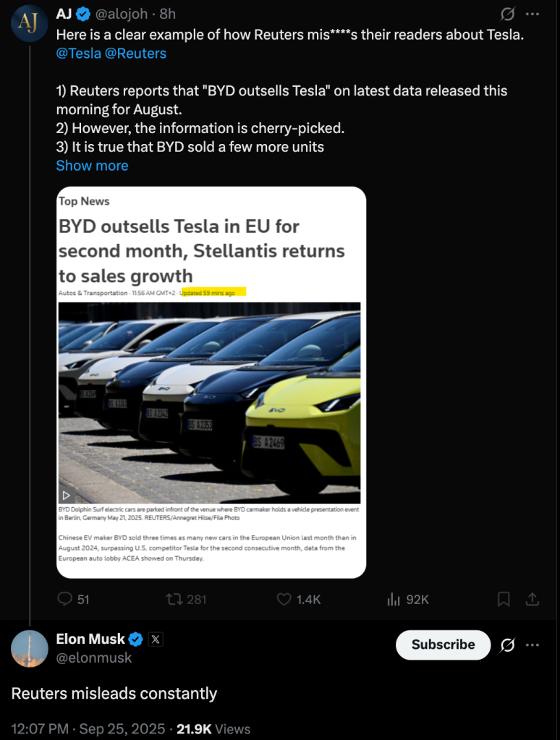
Task: Click the reply icon on AJ's post
Action: click(65, 599)
